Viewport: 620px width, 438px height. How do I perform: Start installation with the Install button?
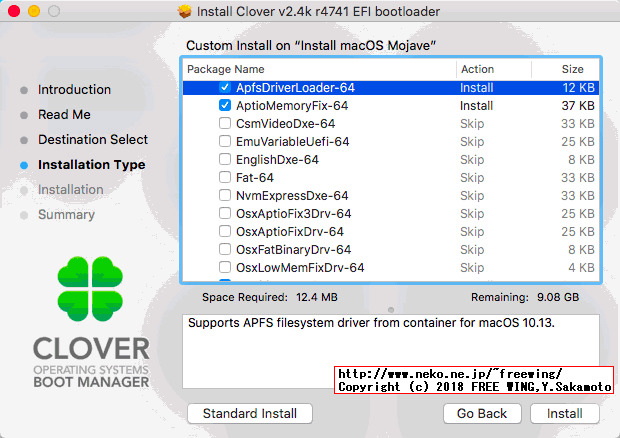[x=565, y=413]
